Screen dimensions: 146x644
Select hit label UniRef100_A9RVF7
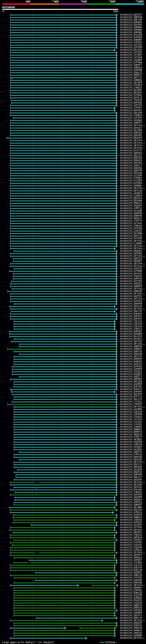pyautogui.click(x=131, y=65)
